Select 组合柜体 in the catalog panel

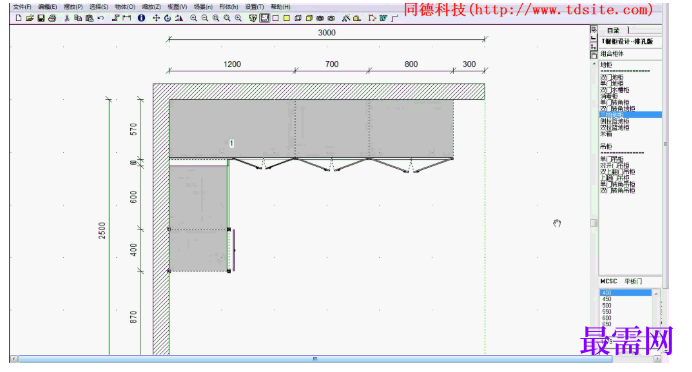coord(612,54)
